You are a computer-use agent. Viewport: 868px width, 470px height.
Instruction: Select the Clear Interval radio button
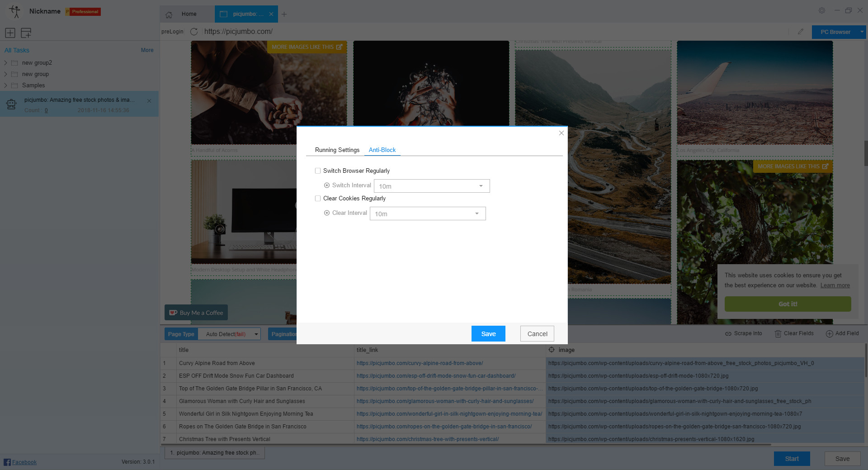(x=327, y=213)
